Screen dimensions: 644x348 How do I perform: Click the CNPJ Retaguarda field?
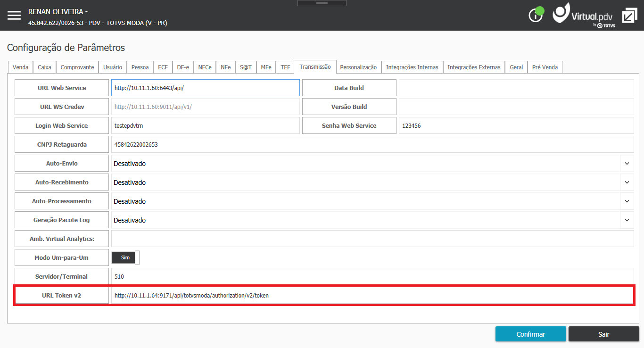(x=372, y=144)
